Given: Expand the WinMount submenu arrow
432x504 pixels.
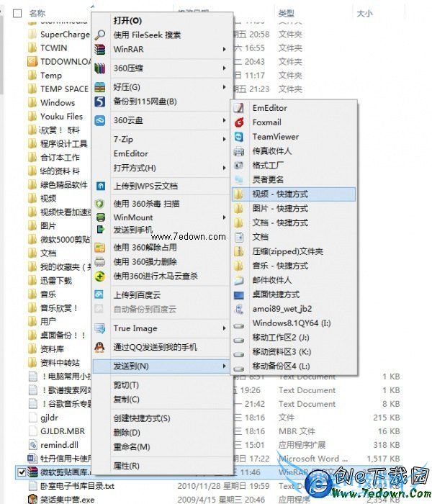Looking at the screenshot, I should pyautogui.click(x=224, y=217).
